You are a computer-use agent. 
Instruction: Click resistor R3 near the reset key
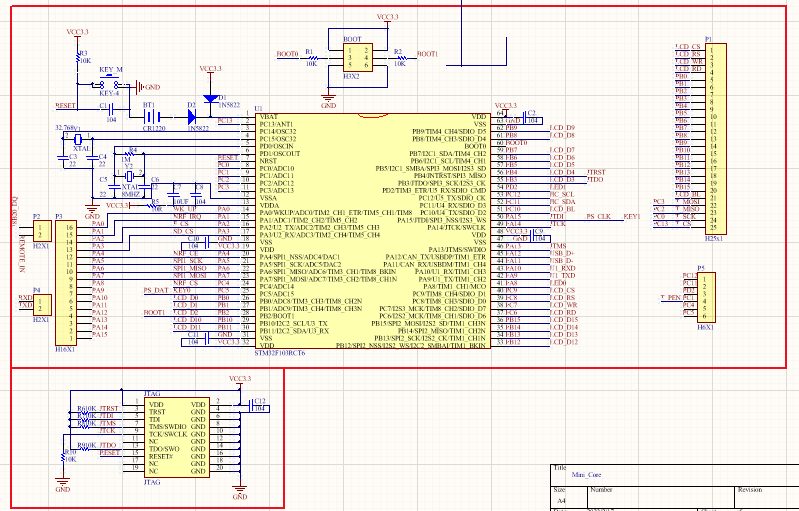click(x=77, y=57)
